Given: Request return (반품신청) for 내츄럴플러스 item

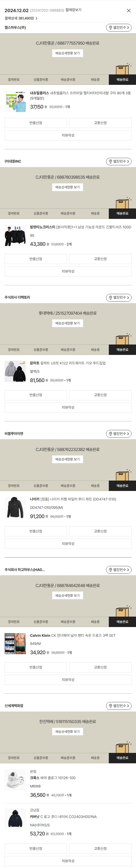Looking at the screenshot, I should point(36,123).
